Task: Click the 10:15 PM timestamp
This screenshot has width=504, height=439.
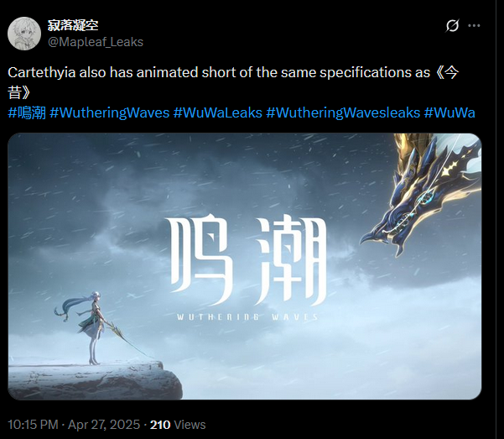Action: pos(33,425)
